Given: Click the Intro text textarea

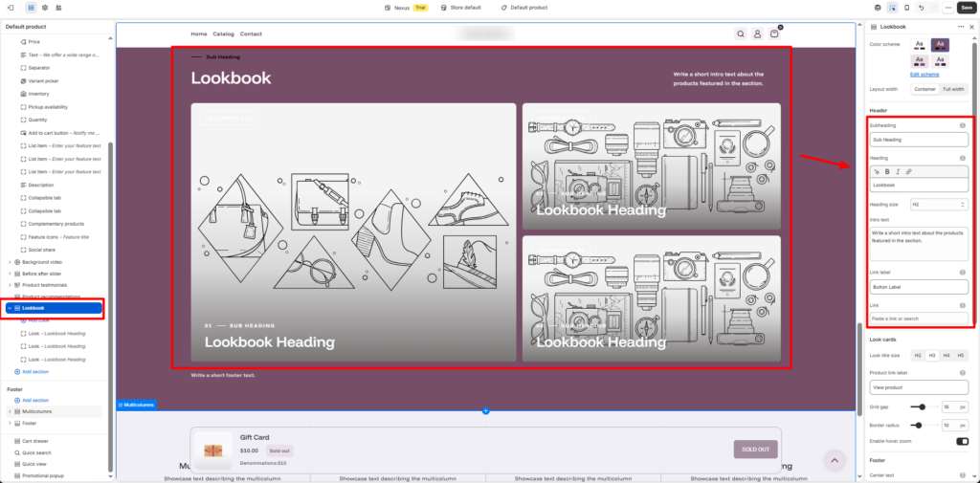Looking at the screenshot, I should 919,244.
